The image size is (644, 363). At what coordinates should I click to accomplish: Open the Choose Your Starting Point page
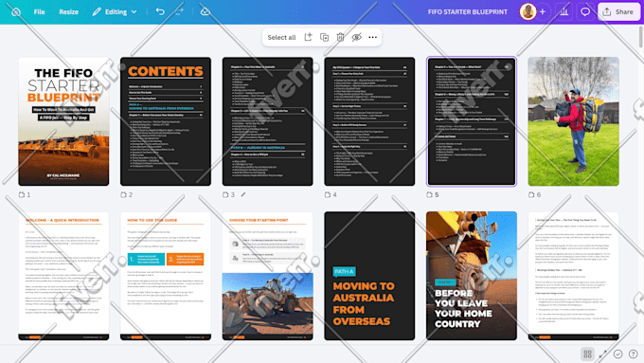(x=267, y=276)
